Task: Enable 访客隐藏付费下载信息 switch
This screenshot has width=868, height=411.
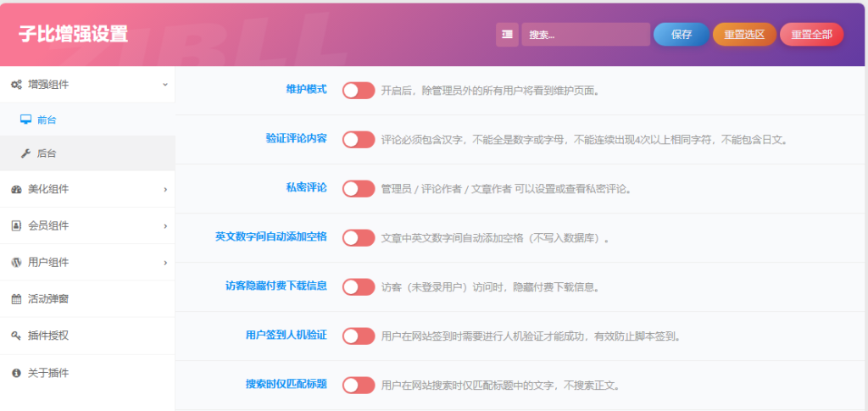Action: [359, 287]
